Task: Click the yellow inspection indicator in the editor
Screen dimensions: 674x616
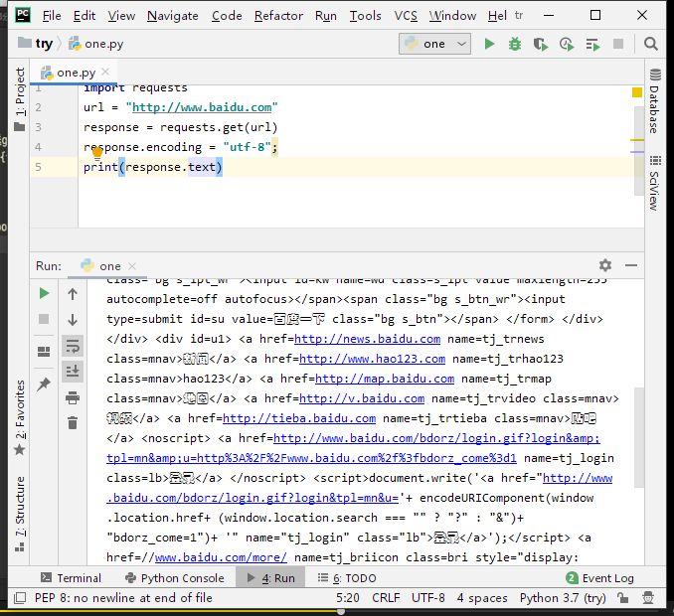Action: coord(637,92)
